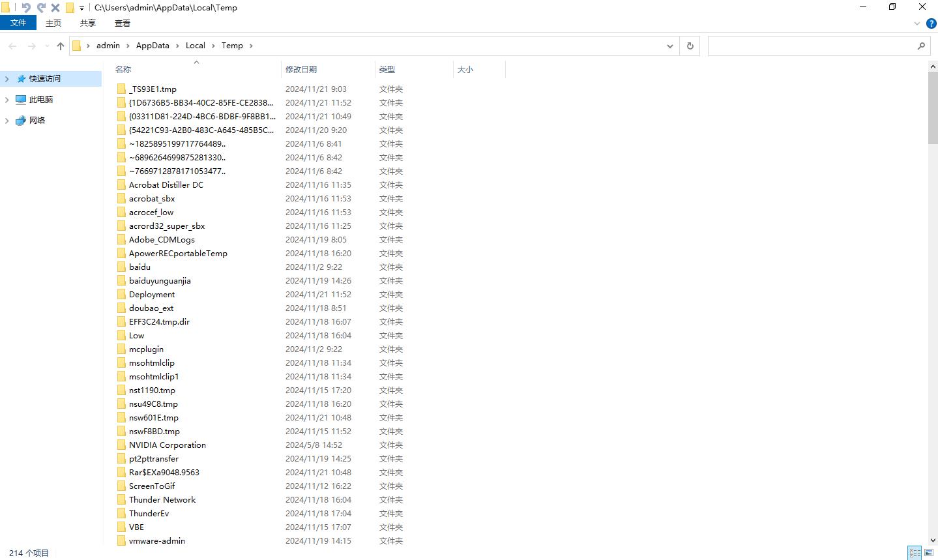This screenshot has width=938, height=560.
Task: Open the address bar history dropdown
Action: click(x=669, y=46)
